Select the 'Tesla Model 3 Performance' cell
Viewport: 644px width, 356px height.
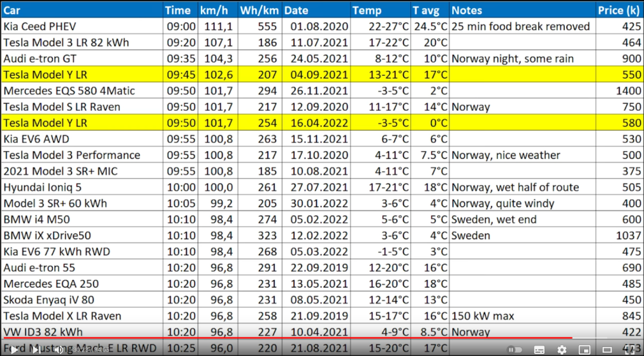point(82,155)
